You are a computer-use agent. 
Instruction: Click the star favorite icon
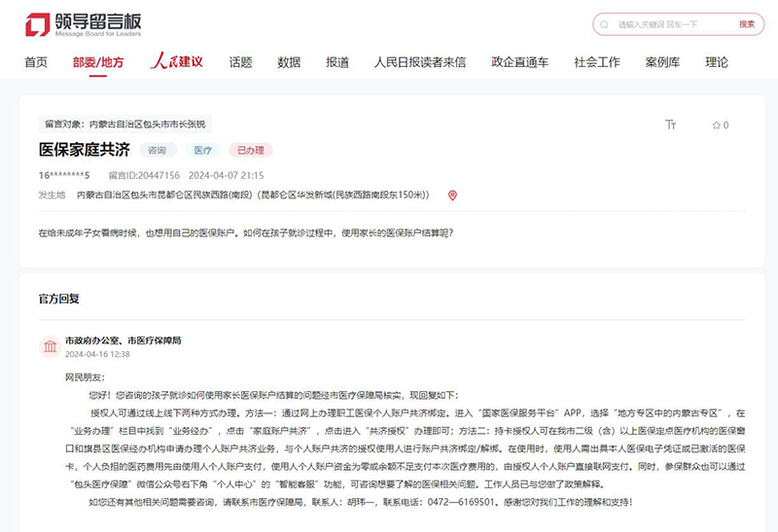716,125
